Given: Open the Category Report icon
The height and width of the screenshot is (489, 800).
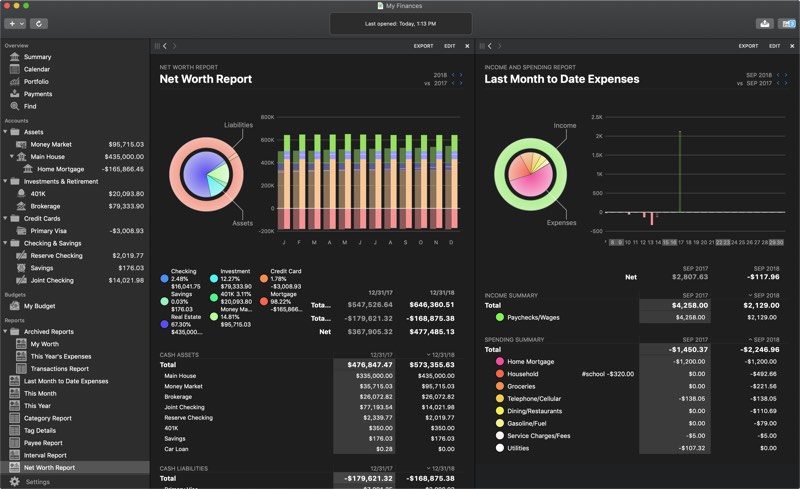Looking at the screenshot, I should 15,418.
